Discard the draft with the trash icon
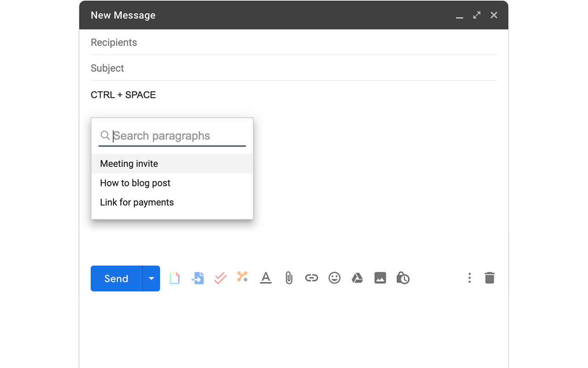 click(490, 278)
